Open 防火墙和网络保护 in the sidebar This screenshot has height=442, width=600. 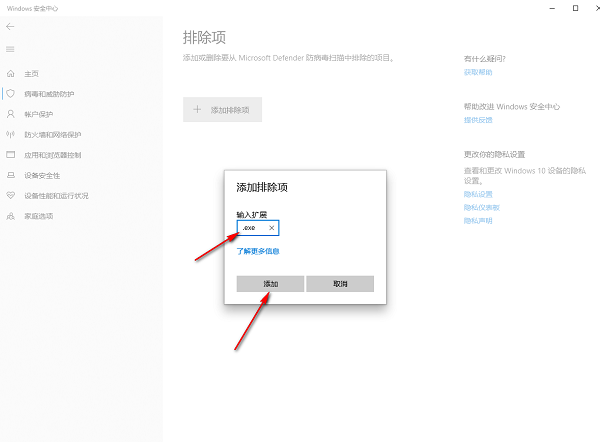(53, 135)
